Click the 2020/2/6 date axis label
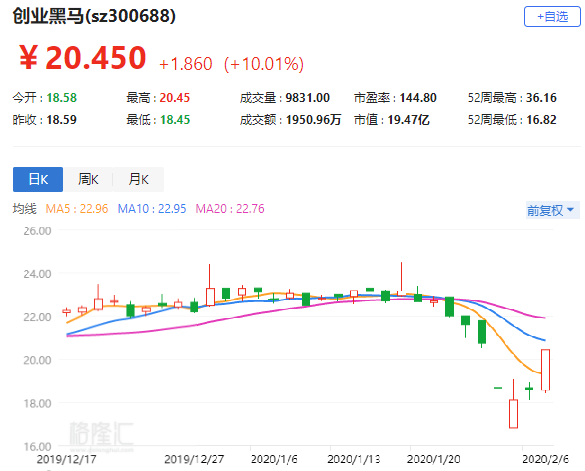 545,459
